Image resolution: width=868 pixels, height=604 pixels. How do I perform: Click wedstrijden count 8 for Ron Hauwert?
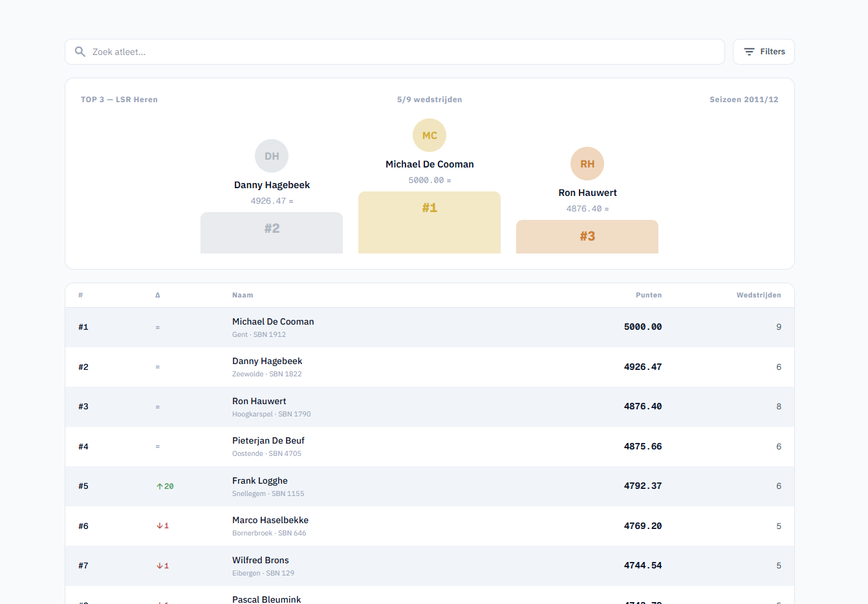tap(779, 407)
